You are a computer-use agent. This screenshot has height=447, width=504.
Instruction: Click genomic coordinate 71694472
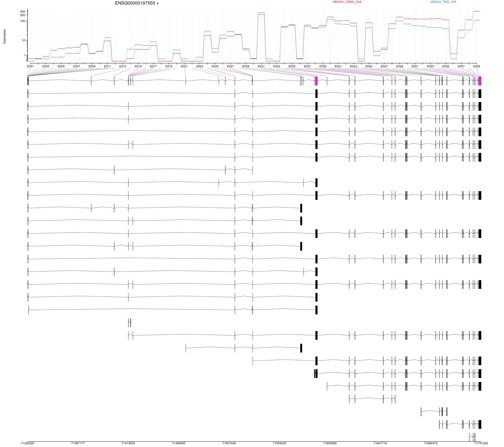pos(430,443)
